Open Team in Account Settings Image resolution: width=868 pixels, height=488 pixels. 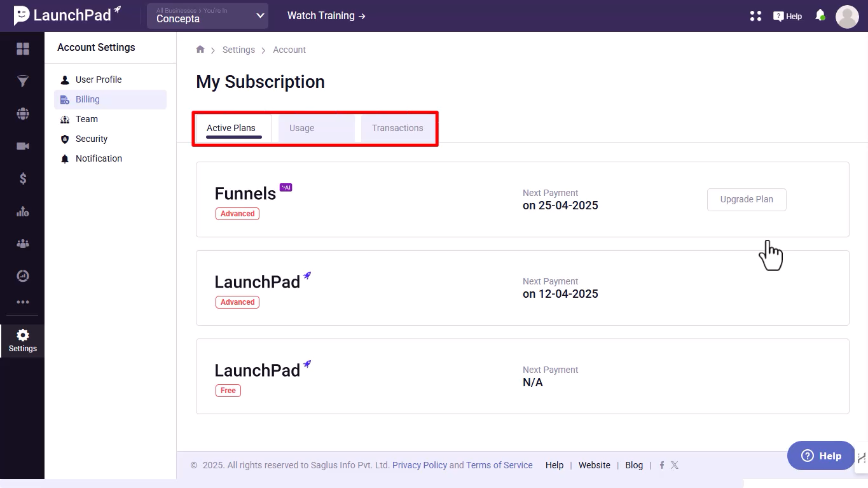click(x=110, y=119)
